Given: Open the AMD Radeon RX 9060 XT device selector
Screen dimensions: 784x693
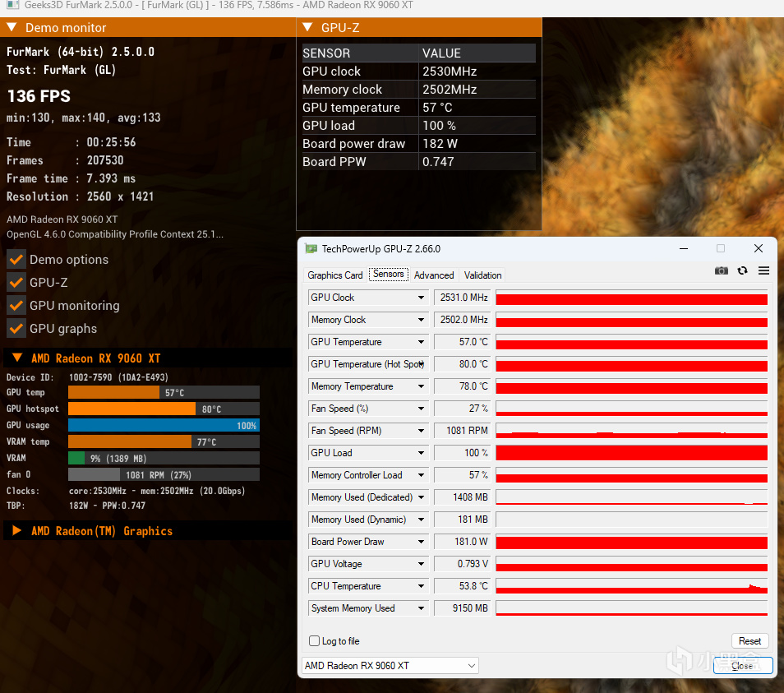Looking at the screenshot, I should coord(390,666).
